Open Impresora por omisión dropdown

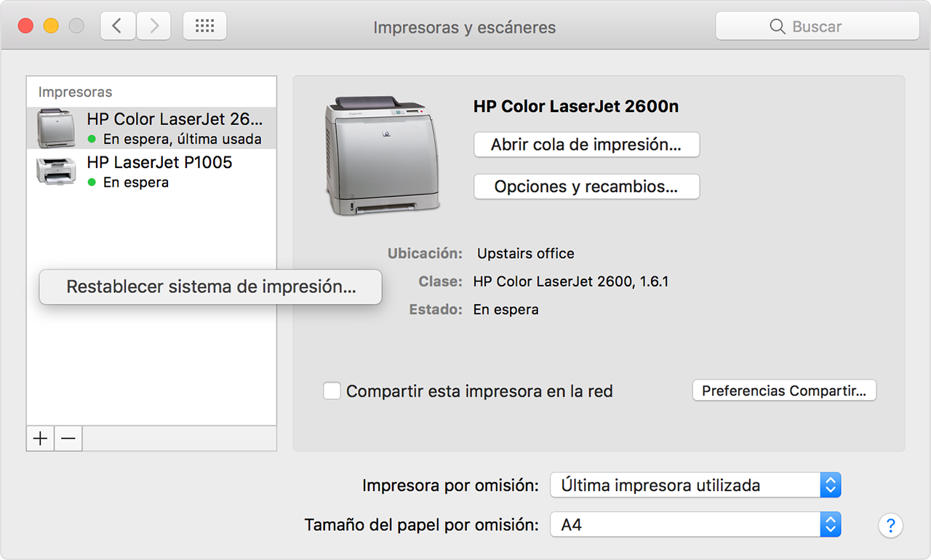coord(695,485)
